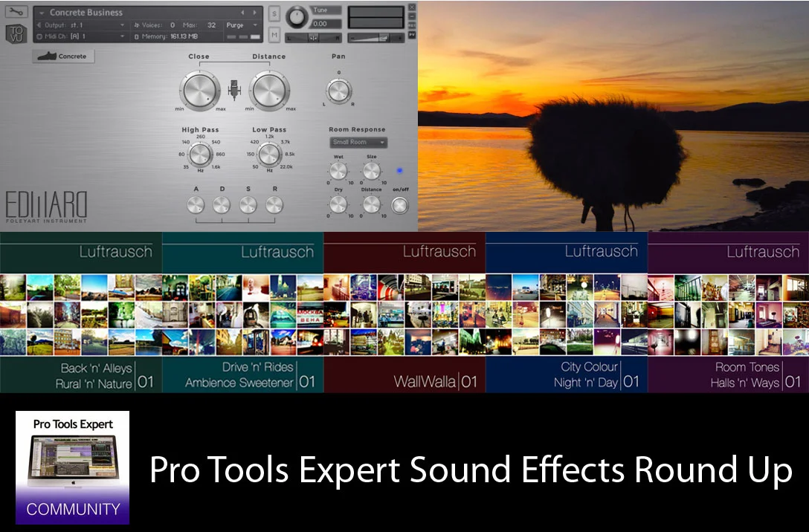809x532 pixels.
Task: Open the Midi Ch [A] 1 dropdown
Action: (x=81, y=36)
